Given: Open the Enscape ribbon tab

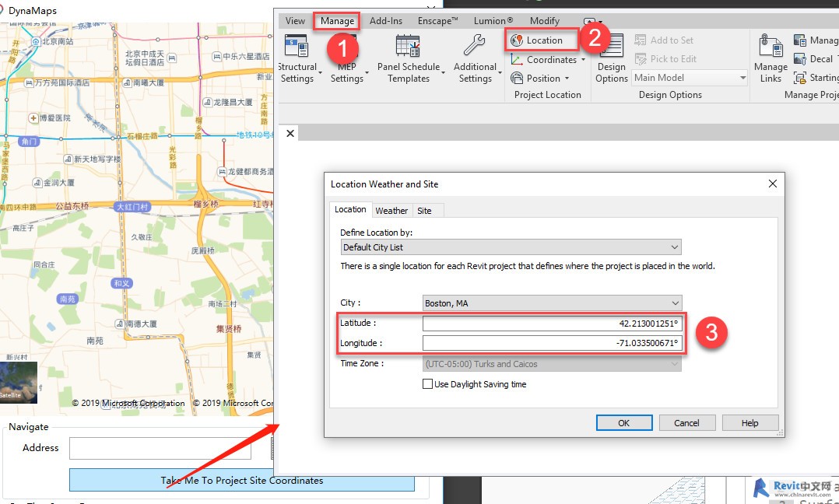Looking at the screenshot, I should click(437, 21).
